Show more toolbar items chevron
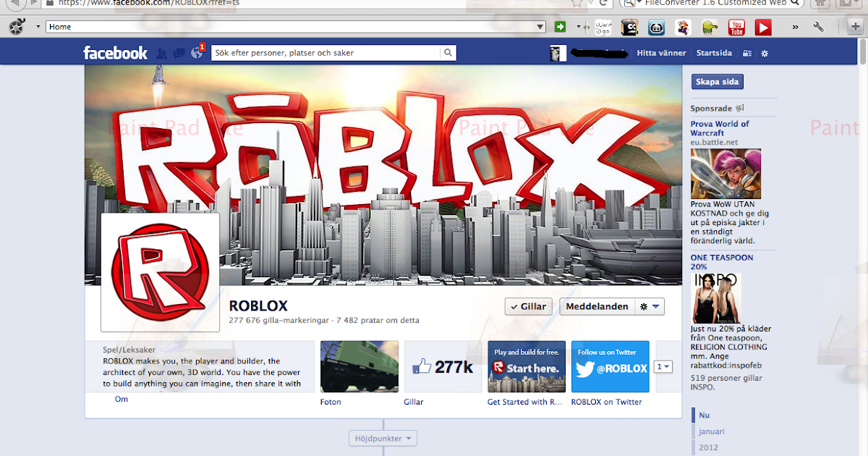 (x=796, y=27)
